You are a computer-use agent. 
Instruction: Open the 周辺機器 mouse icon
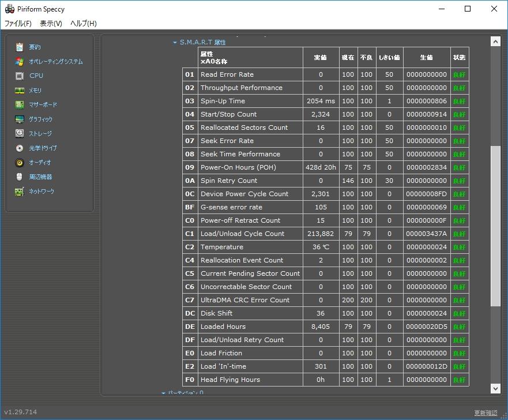click(x=20, y=177)
